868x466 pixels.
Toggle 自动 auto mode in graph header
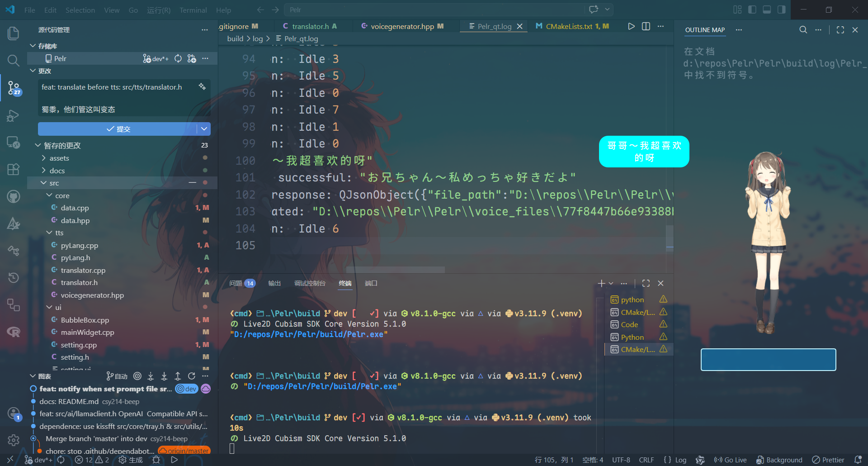(117, 376)
